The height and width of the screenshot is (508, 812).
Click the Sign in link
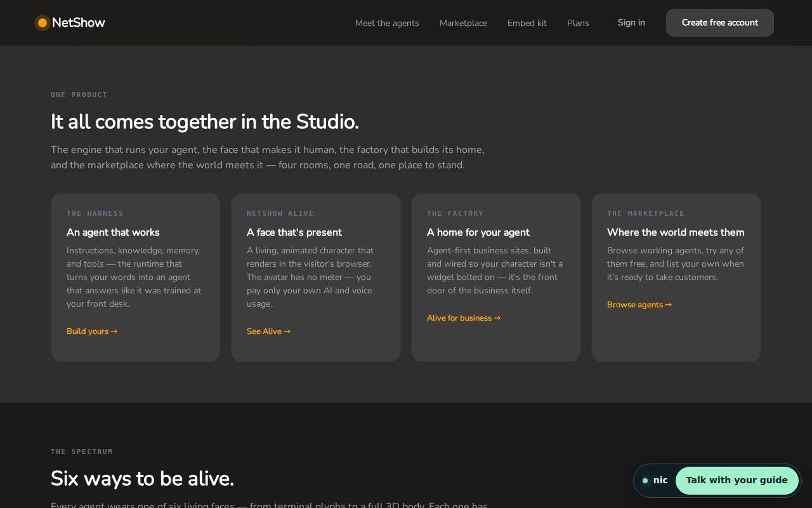point(631,23)
